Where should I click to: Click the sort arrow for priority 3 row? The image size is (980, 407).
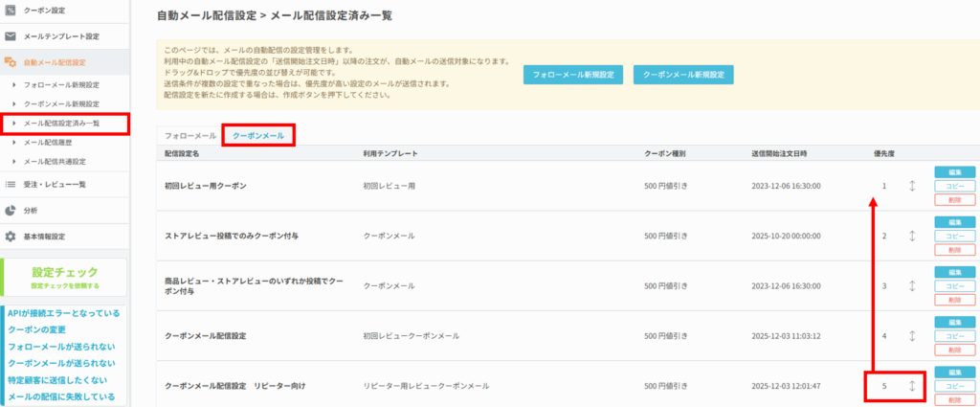(912, 285)
